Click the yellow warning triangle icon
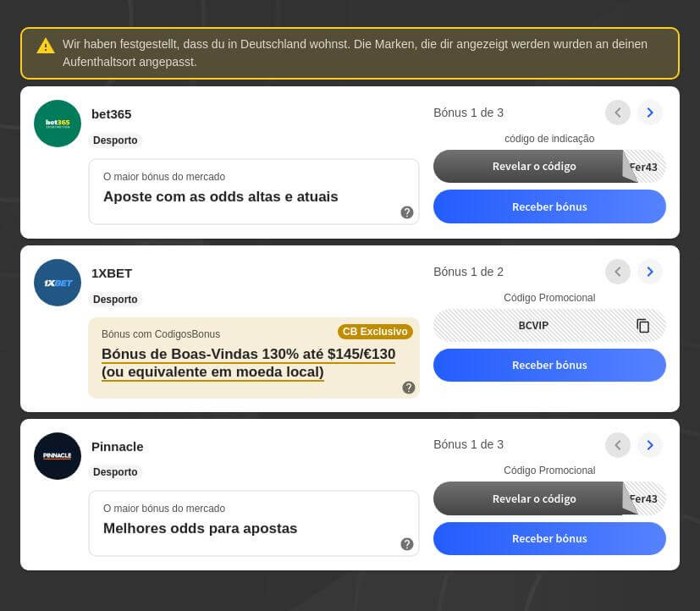The height and width of the screenshot is (611, 700). 46,46
